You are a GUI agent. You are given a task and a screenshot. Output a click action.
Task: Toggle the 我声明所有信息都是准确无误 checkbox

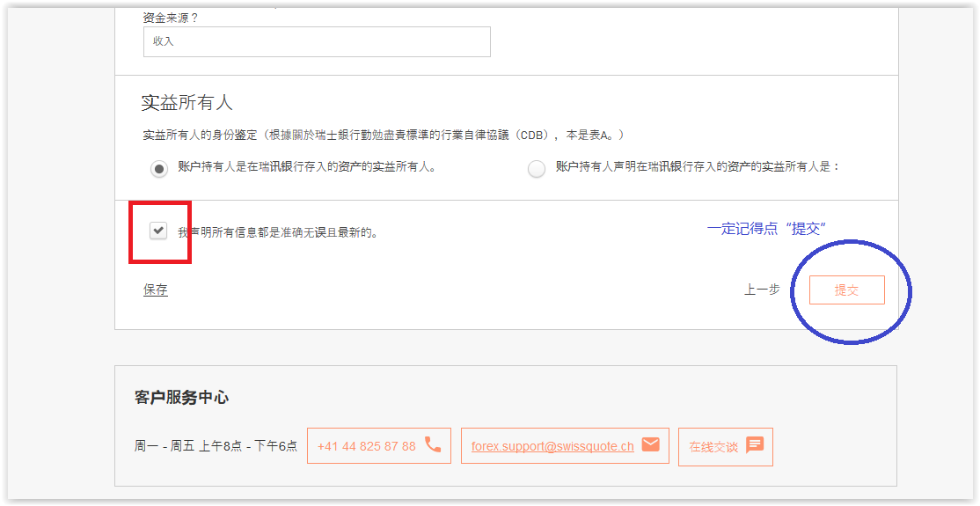(158, 231)
